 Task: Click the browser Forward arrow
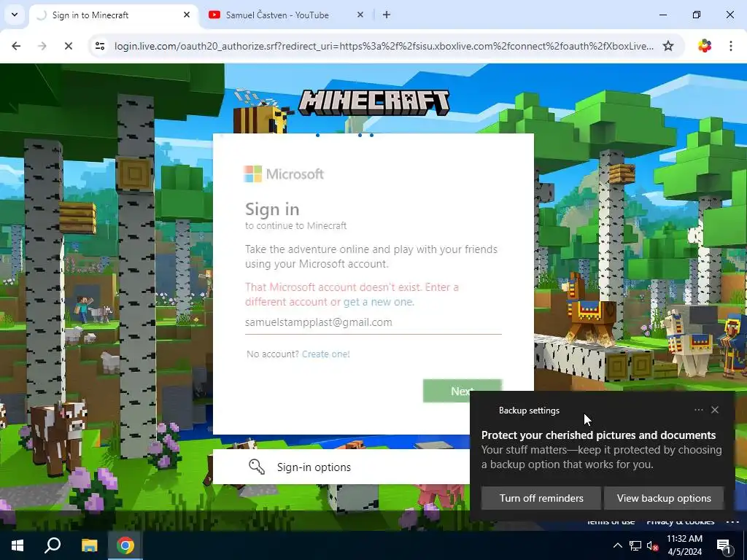coord(42,46)
